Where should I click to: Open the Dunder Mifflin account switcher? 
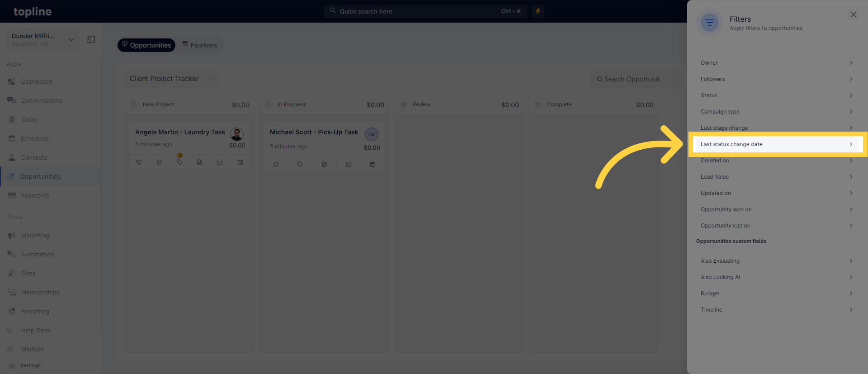coord(42,40)
